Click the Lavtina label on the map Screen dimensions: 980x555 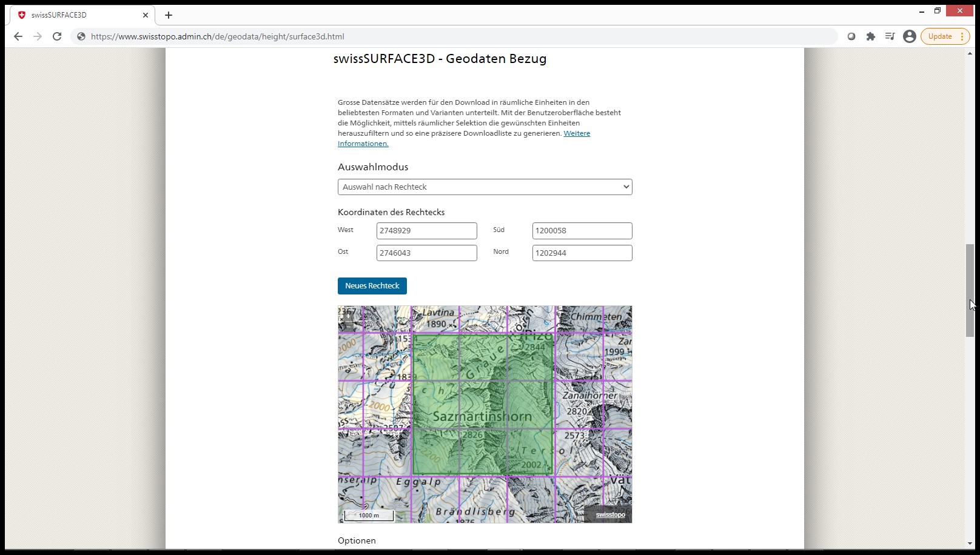point(438,313)
